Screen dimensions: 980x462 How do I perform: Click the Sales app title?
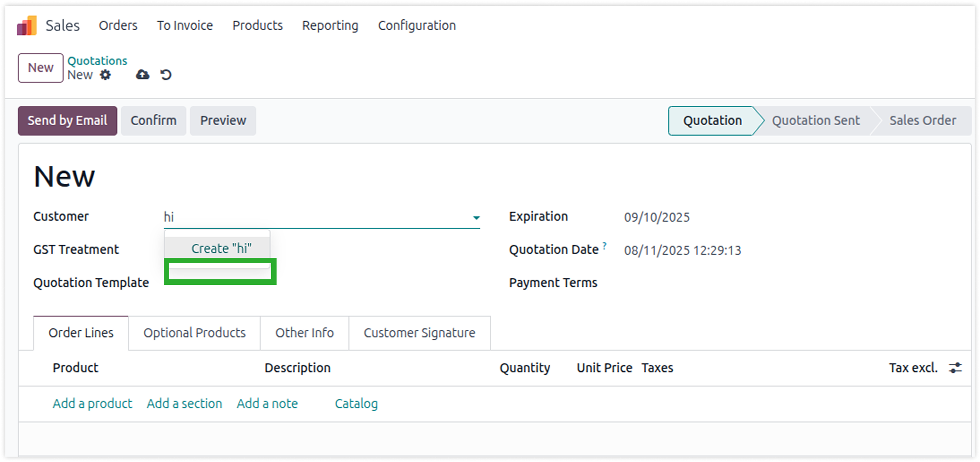tap(62, 26)
